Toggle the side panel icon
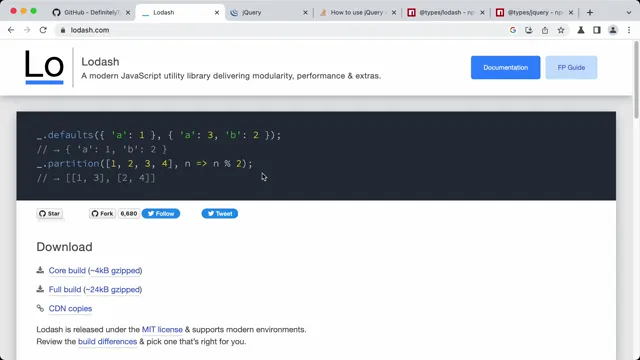Screen dimensions: 640x360 pos(597,30)
